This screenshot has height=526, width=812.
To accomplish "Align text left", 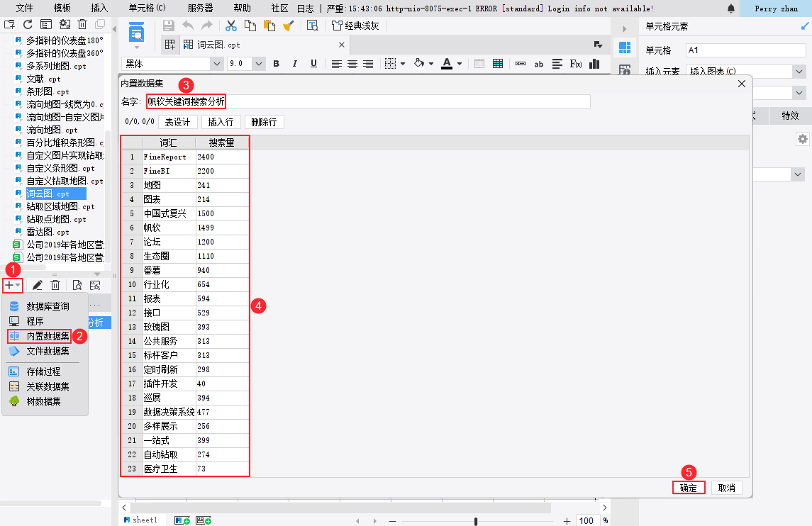I will point(337,64).
